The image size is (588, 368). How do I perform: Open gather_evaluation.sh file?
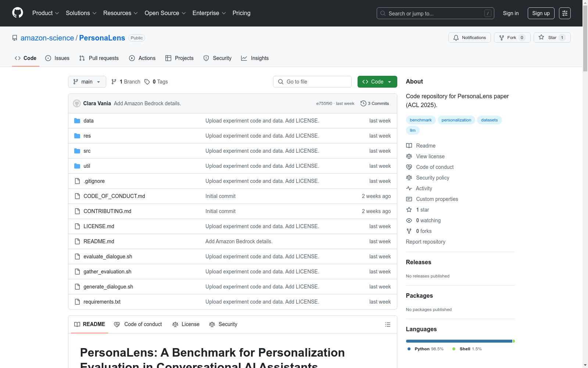tap(107, 272)
